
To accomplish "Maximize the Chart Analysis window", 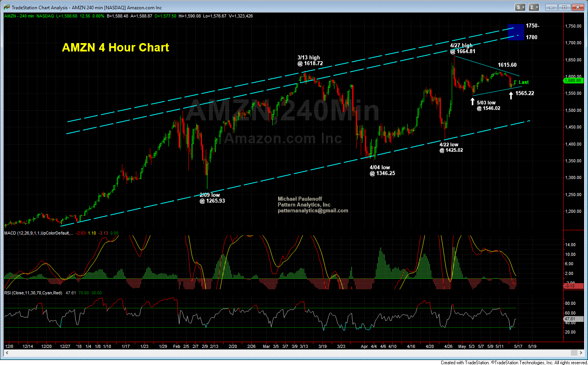I will [565, 7].
